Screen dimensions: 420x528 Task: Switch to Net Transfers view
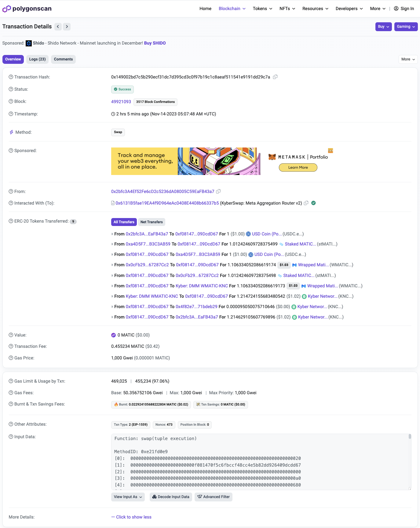[x=152, y=222]
